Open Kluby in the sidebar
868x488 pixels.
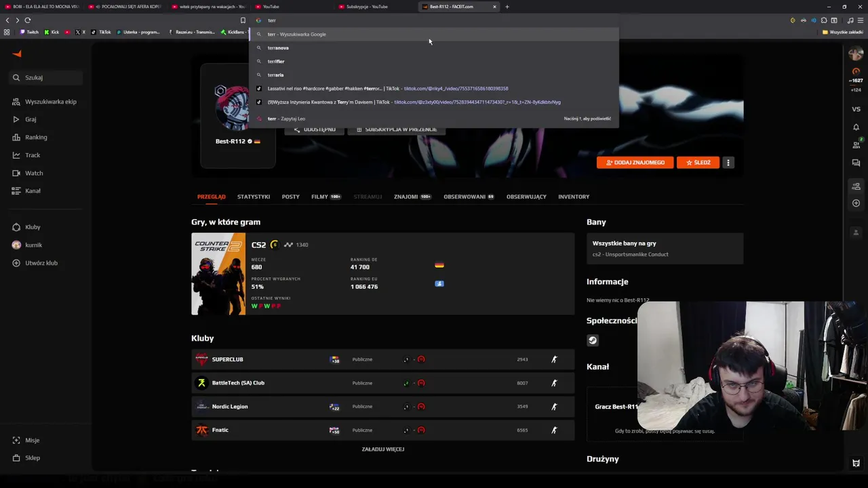26,227
